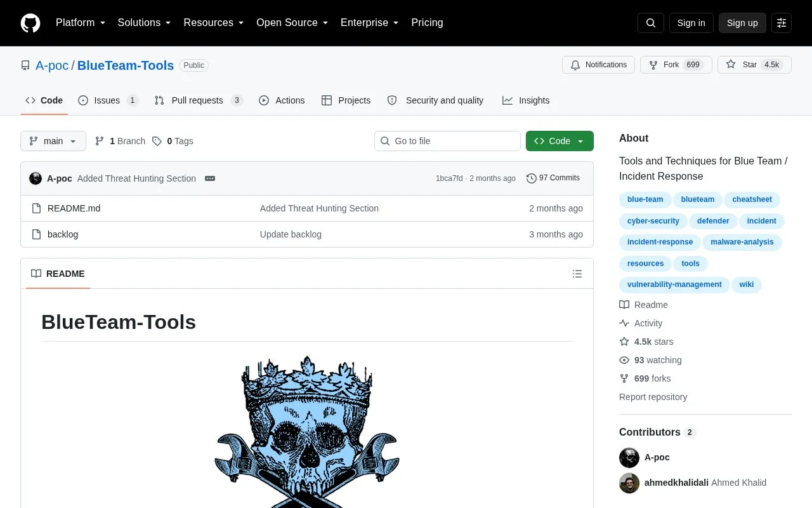The height and width of the screenshot is (508, 812).
Task: Open the Actions tab
Action: coord(282,100)
